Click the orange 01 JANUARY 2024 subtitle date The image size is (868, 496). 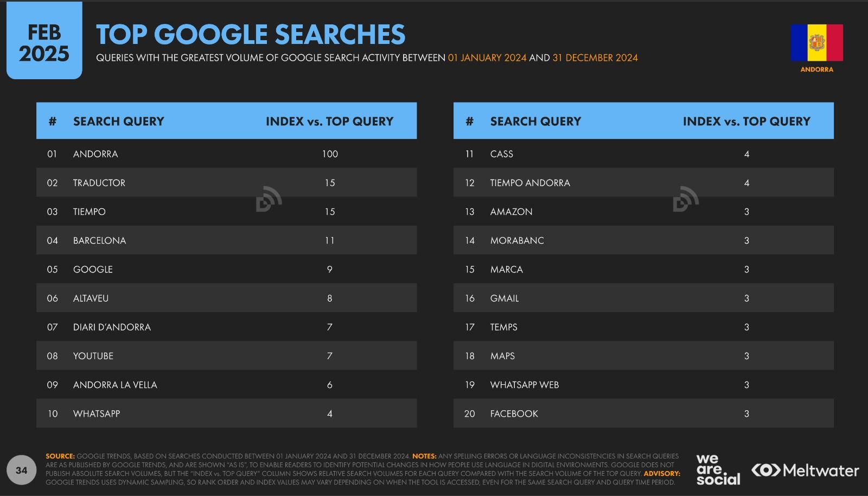coord(487,58)
